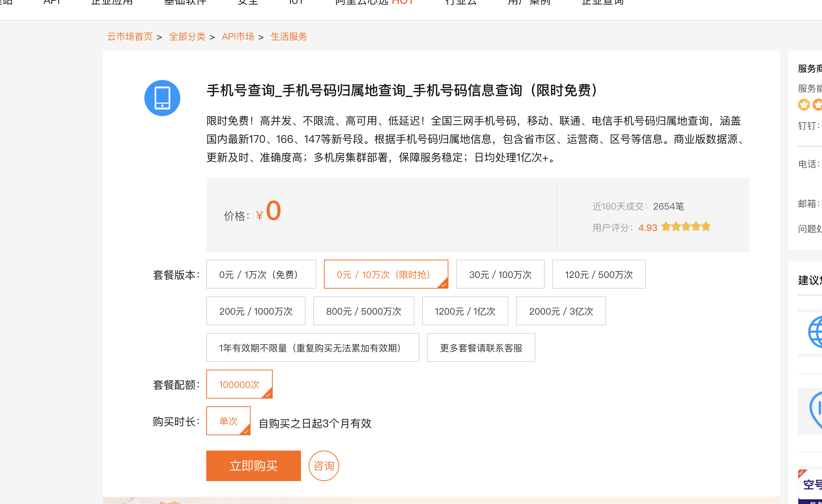
Task: Click the round 咨询 consult icon button
Action: tap(324, 465)
